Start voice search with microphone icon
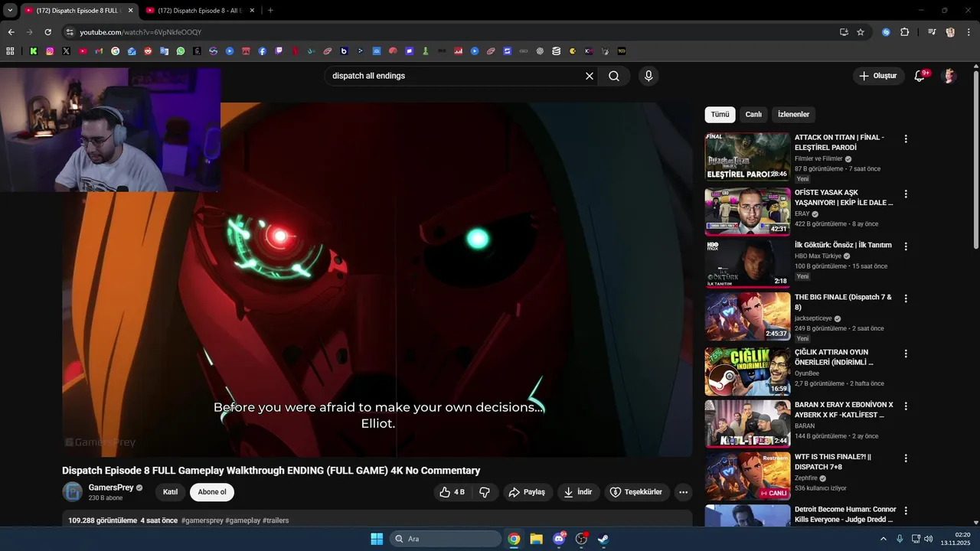The width and height of the screenshot is (980, 551). [648, 76]
